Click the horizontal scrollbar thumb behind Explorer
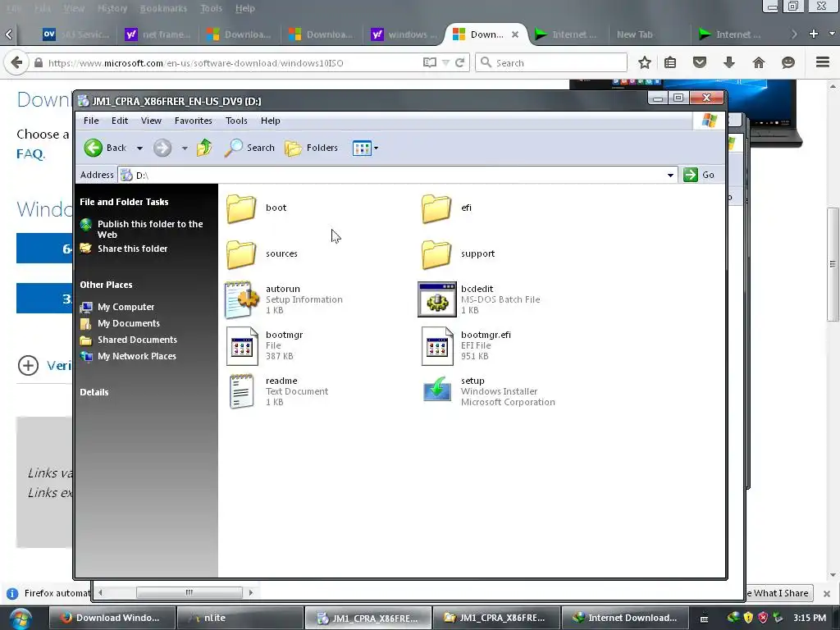 pos(189,592)
